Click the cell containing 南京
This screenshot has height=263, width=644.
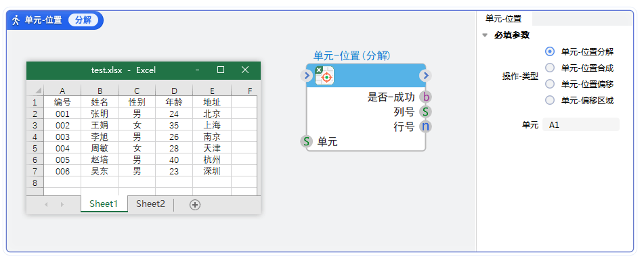212,137
